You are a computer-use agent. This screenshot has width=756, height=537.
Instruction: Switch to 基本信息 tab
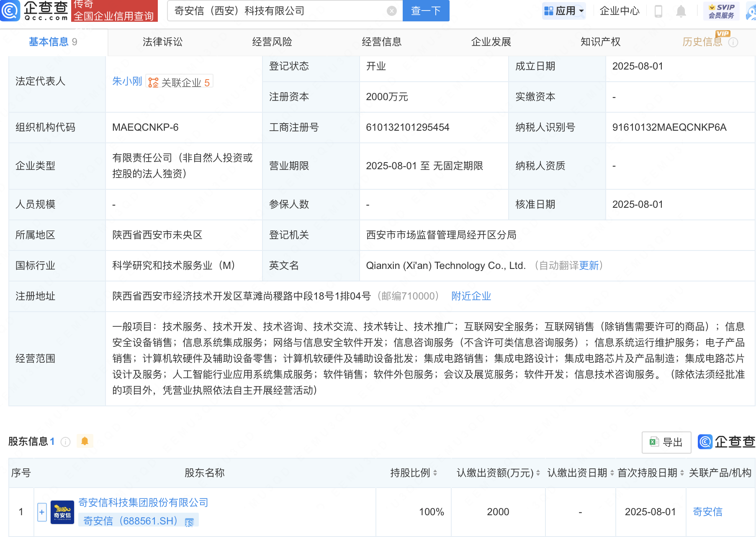(53, 42)
